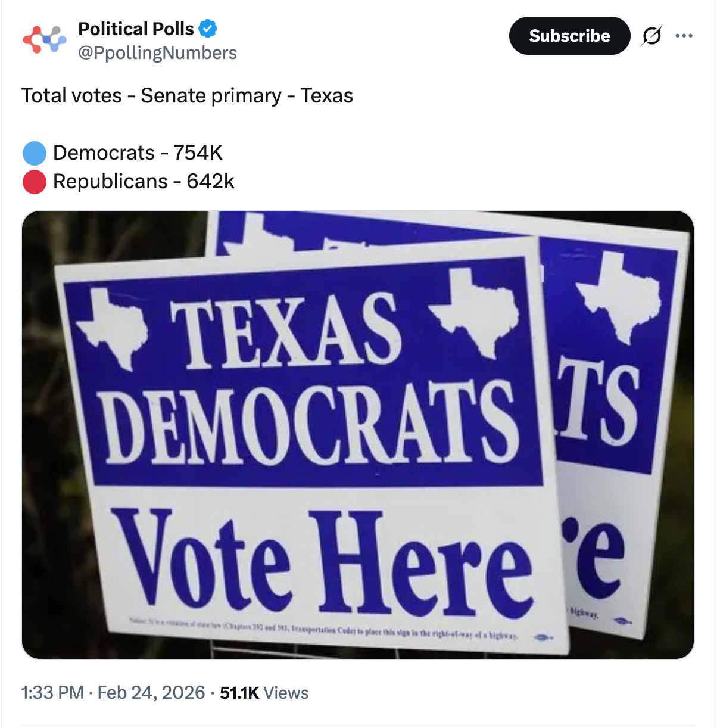
Task: Click the headline text Total votes Senate primary
Action: 187,95
